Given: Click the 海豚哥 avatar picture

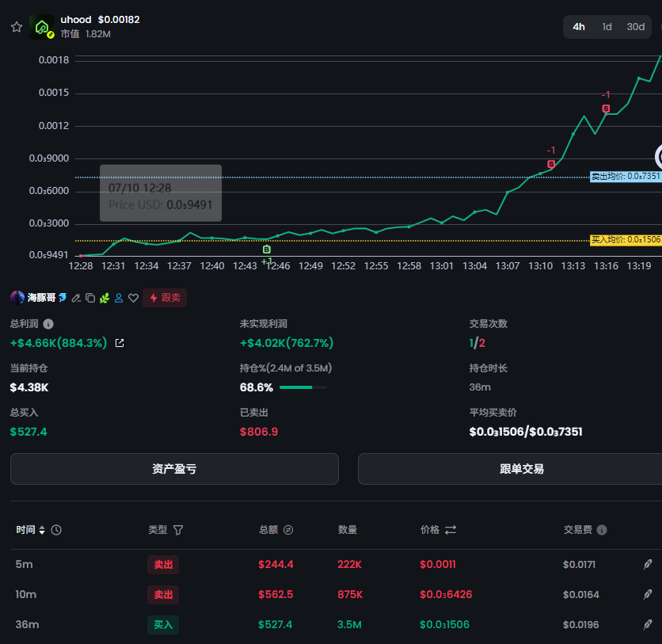Looking at the screenshot, I should [x=17, y=298].
